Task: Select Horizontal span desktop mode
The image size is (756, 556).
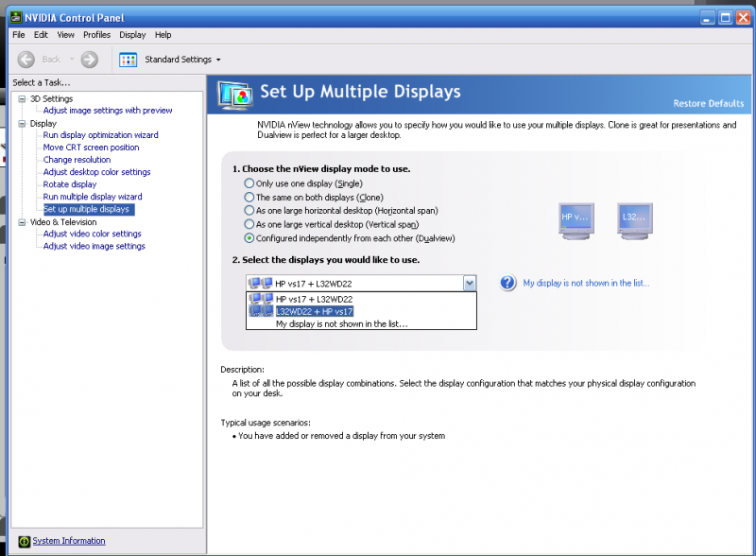Action: pyautogui.click(x=249, y=210)
